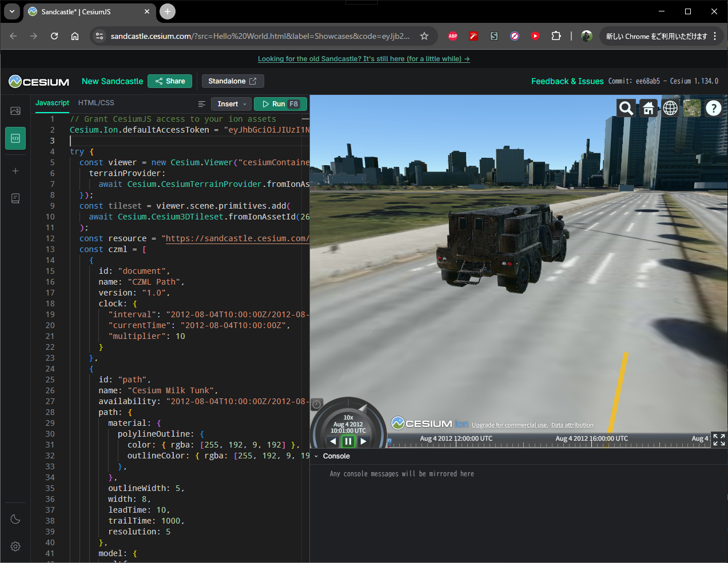
Task: Click the Home view button in the viewer
Action: [649, 107]
